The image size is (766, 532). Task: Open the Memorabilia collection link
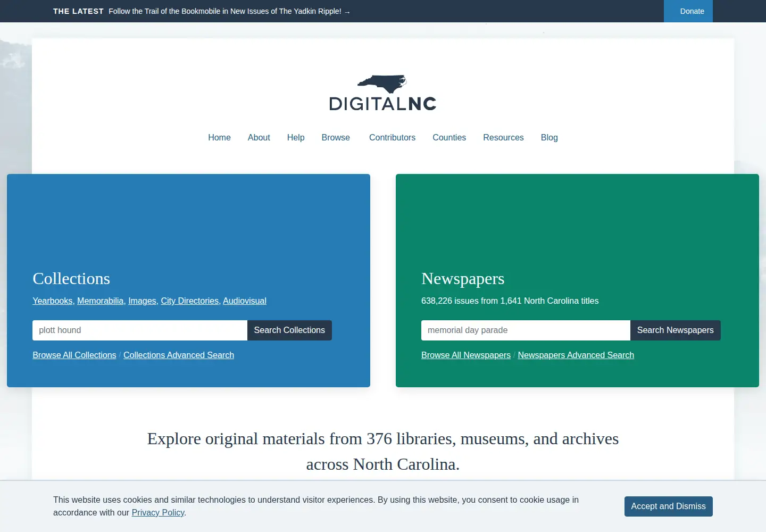tap(100, 301)
